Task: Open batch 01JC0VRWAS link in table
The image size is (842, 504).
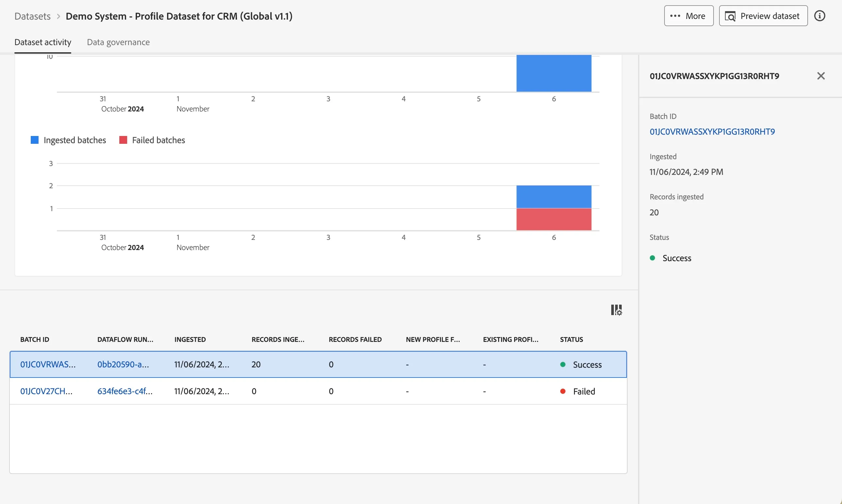Action: pyautogui.click(x=48, y=364)
